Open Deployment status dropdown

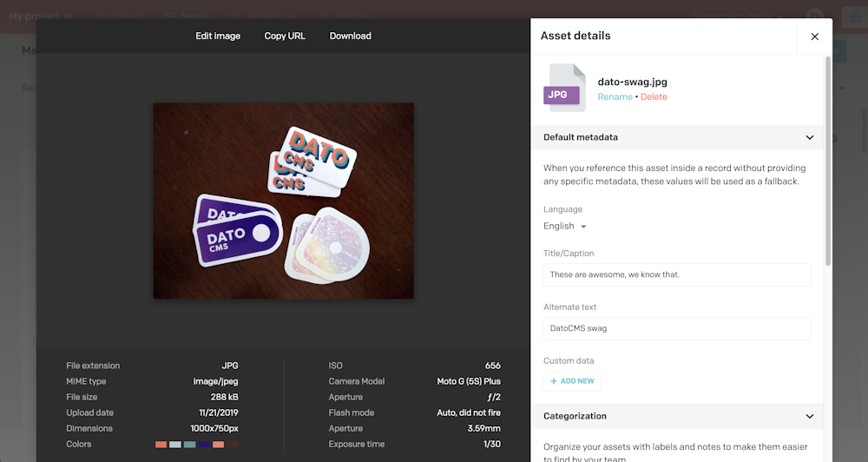tap(738, 16)
